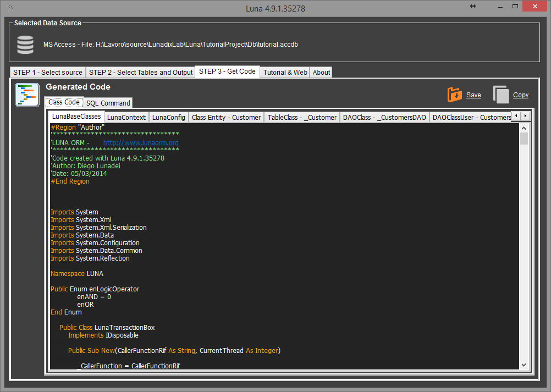Image resolution: width=551 pixels, height=392 pixels.
Task: Click the double-arrow resize icon in title bar
Action: pyautogui.click(x=473, y=7)
